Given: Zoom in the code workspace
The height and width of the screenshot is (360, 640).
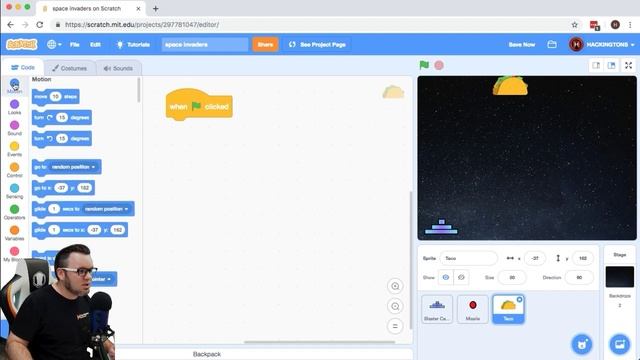Looking at the screenshot, I should (x=395, y=286).
